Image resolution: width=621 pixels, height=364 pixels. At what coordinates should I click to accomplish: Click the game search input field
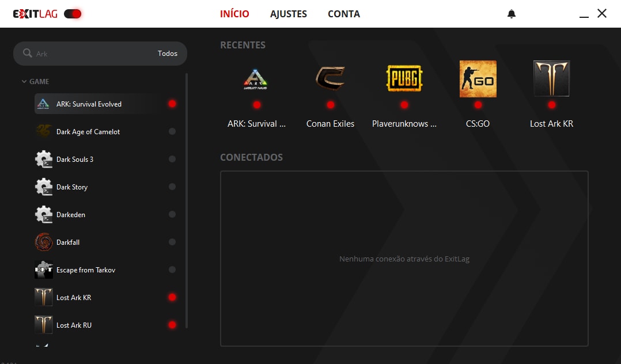92,54
